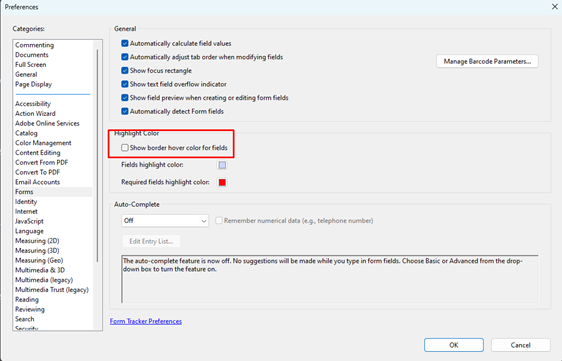
Task: Close the Preferences dialog with X
Action: tap(554, 7)
